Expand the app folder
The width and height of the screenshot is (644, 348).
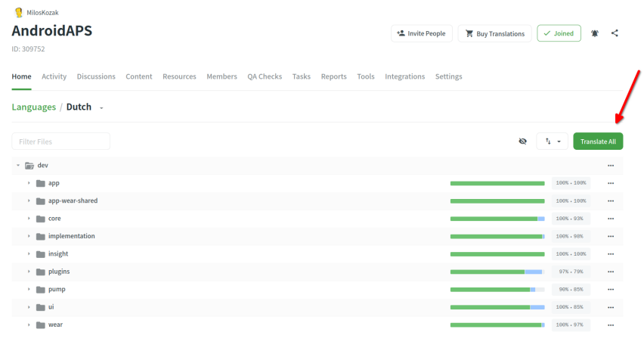tap(29, 183)
